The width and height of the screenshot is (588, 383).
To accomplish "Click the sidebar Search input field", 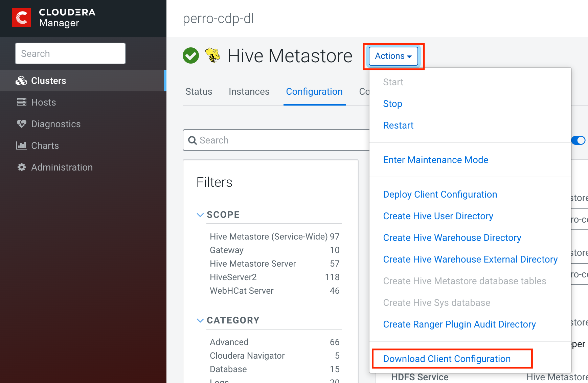I will [70, 53].
